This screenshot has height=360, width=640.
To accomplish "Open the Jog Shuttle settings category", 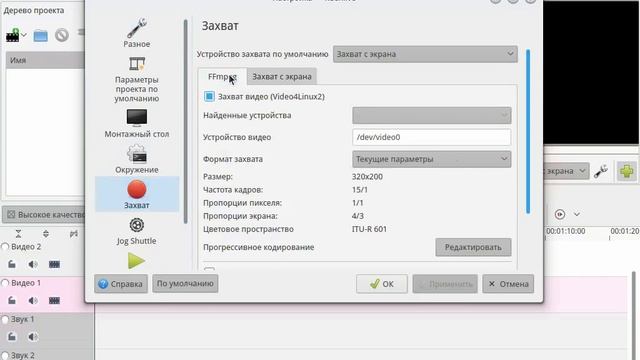I will click(137, 231).
